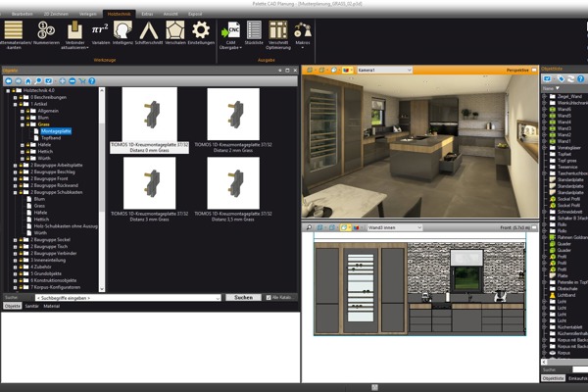
Task: Open the Verschalen tool
Action: (174, 30)
